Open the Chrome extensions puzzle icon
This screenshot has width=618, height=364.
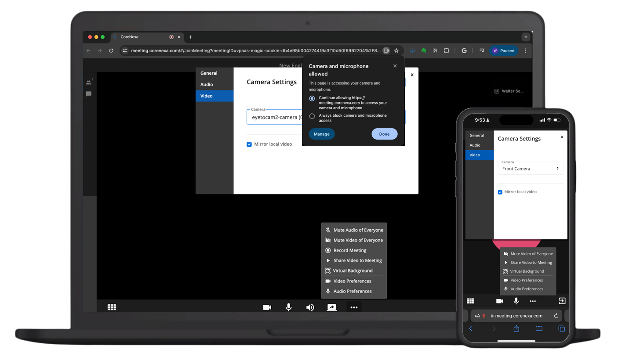coord(446,50)
